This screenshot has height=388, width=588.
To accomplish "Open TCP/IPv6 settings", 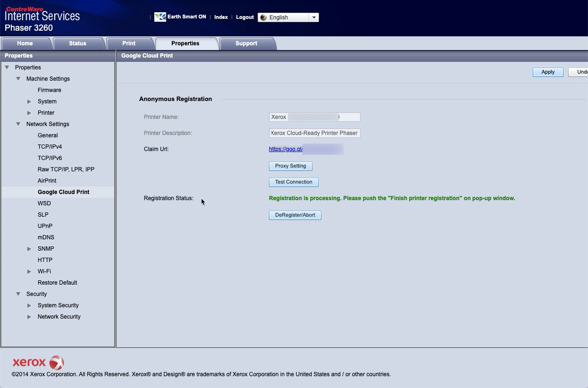I will click(50, 158).
